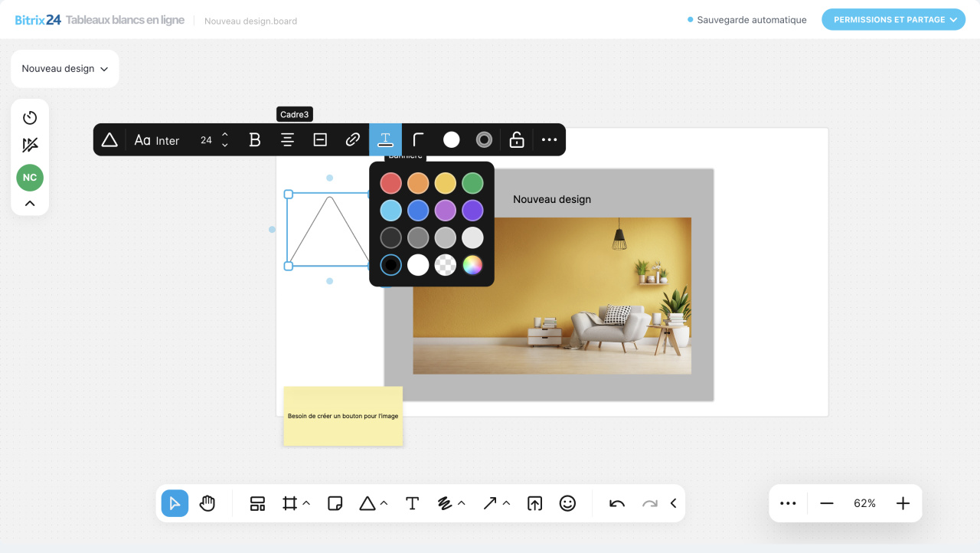Click the link icon in shape toolbar
Viewport: 980px width, 553px height.
pyautogui.click(x=352, y=139)
